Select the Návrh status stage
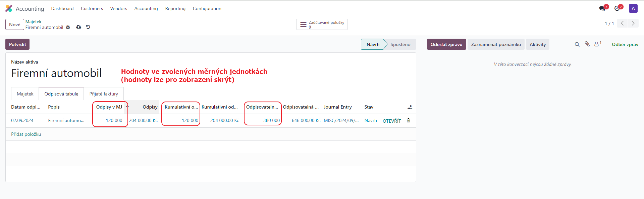 tap(373, 44)
